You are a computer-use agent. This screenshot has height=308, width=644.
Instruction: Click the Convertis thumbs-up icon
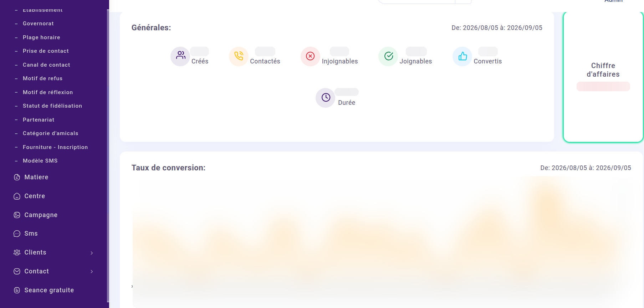pos(462,56)
